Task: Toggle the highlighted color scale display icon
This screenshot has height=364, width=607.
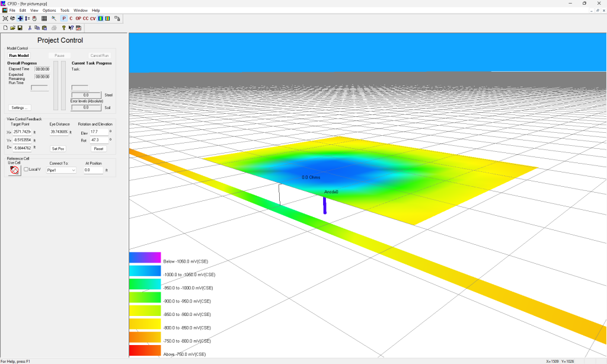Action: (x=100, y=18)
